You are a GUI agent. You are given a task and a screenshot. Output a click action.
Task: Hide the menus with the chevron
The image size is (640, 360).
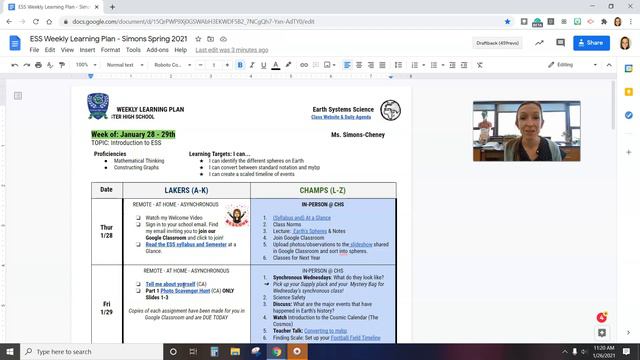(x=609, y=65)
